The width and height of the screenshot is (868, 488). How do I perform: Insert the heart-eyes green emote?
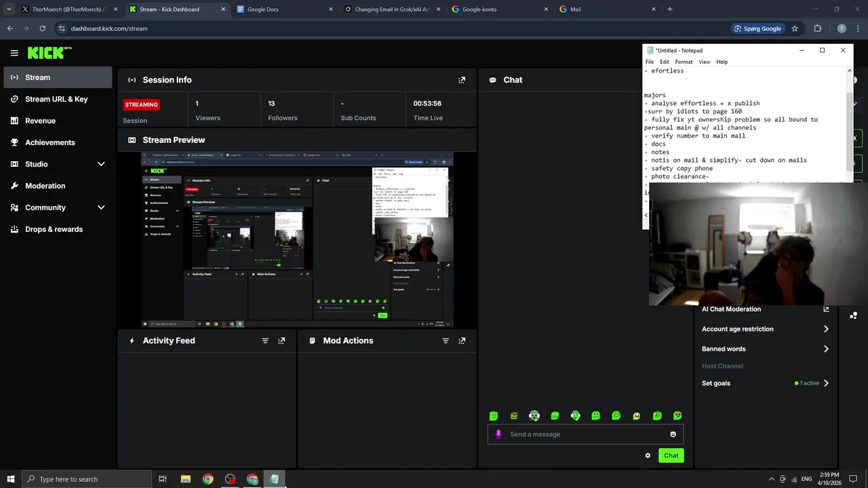pos(677,415)
